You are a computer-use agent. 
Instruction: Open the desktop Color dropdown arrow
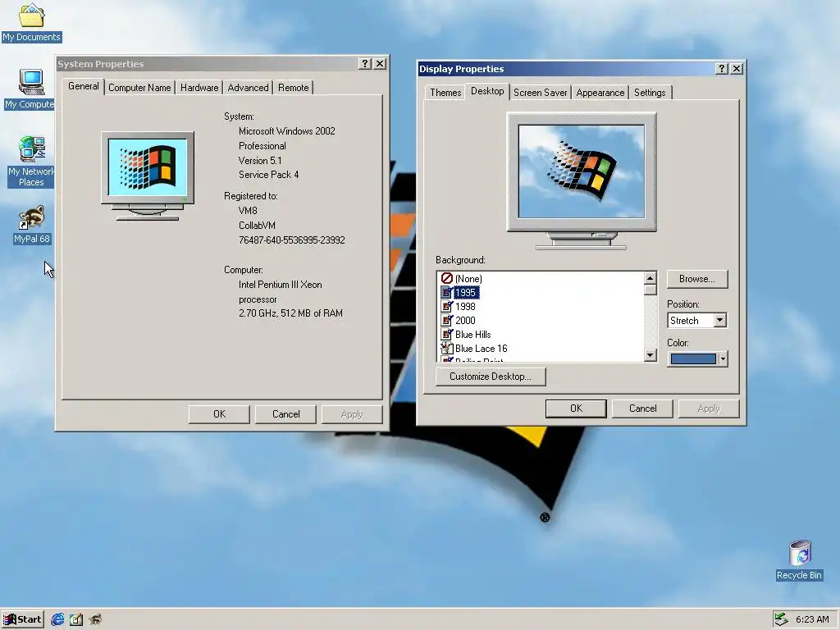[x=724, y=358]
